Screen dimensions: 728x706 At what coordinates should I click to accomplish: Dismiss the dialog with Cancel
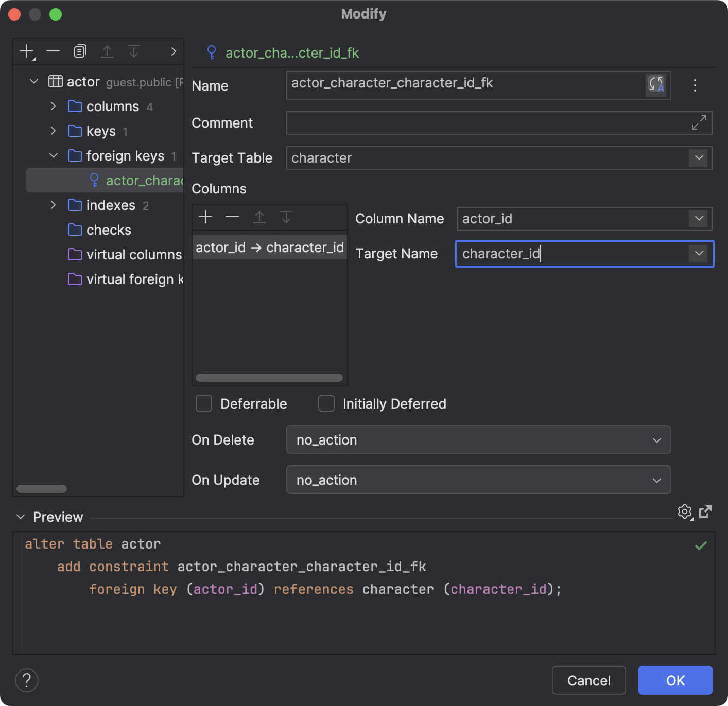pos(588,680)
